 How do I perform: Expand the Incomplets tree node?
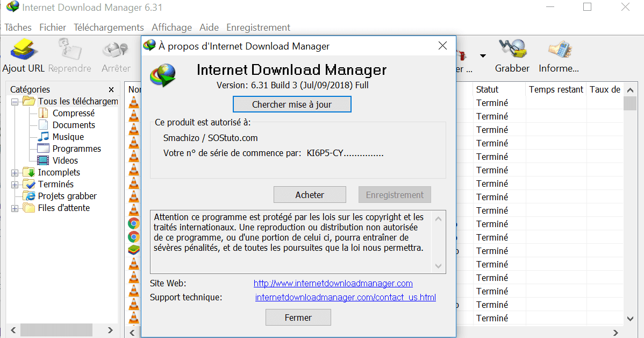(15, 173)
